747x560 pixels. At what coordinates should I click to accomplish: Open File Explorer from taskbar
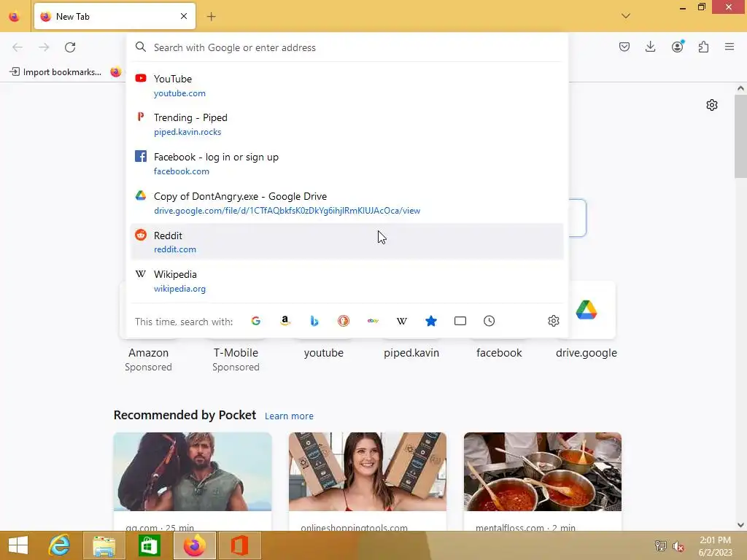104,545
